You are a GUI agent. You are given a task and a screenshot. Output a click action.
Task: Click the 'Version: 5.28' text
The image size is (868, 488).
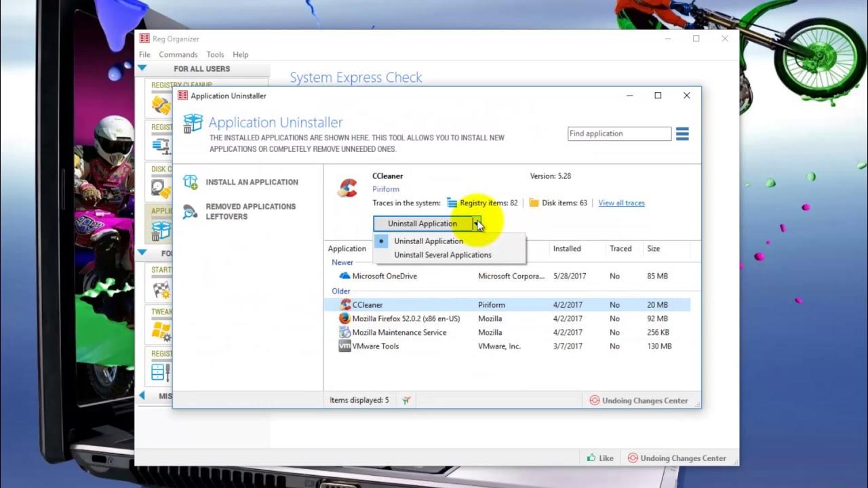[551, 176]
